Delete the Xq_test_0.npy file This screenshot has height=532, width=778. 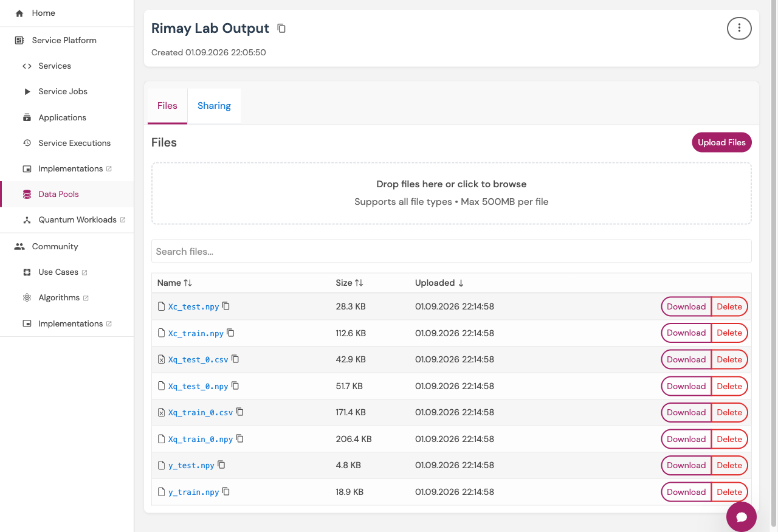(x=729, y=386)
